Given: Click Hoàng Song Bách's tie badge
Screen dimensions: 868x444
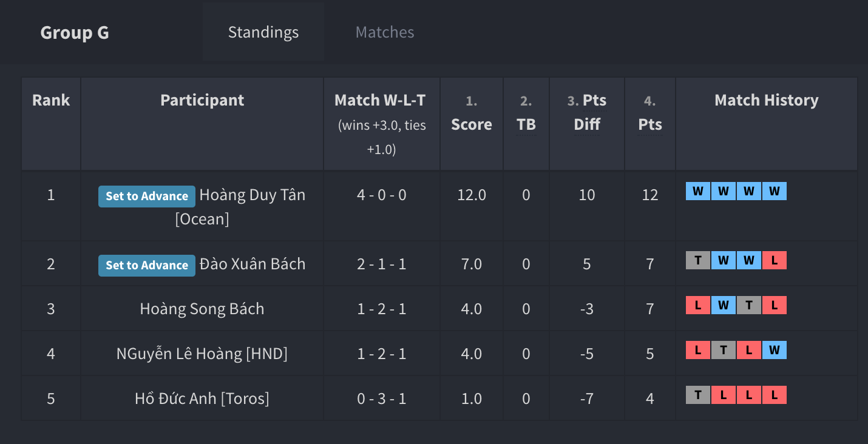Looking at the screenshot, I should (749, 306).
